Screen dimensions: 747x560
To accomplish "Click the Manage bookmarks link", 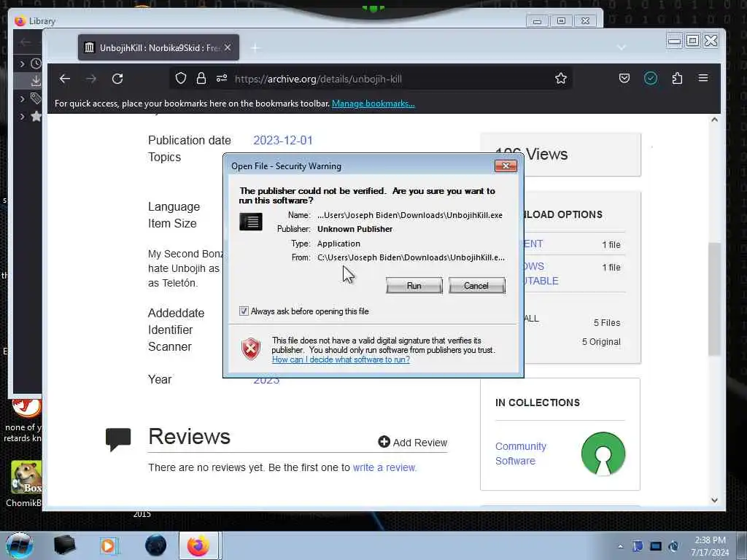I will (373, 104).
